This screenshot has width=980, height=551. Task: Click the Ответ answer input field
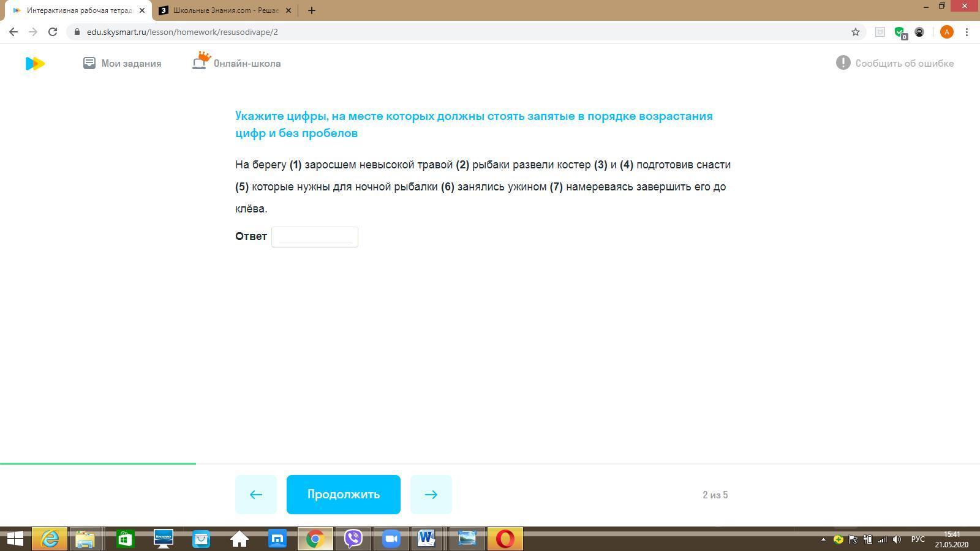tap(315, 237)
